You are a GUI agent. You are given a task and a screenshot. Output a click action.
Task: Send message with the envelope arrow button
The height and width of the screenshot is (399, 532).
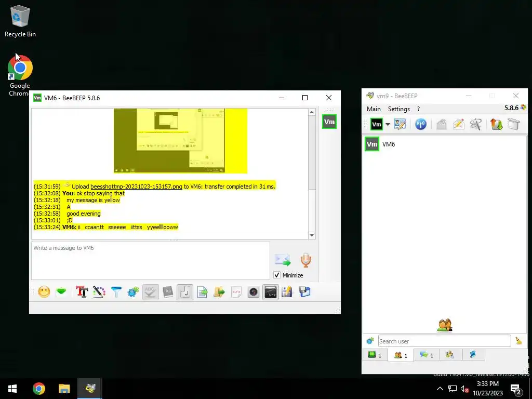coord(283,260)
